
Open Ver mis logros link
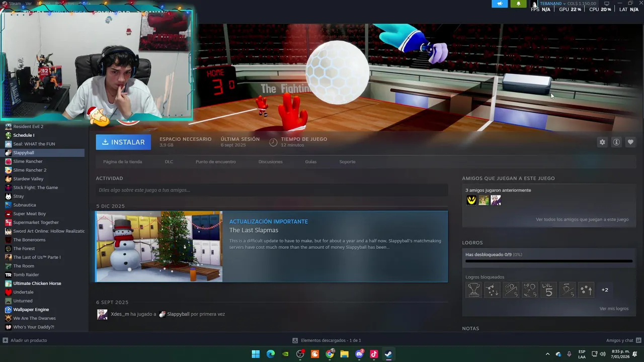614,309
